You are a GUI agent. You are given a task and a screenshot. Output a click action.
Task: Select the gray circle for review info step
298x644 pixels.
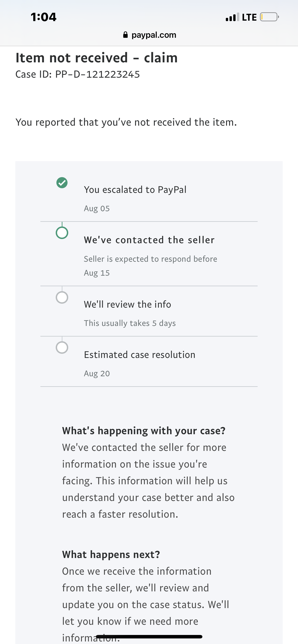point(62,297)
